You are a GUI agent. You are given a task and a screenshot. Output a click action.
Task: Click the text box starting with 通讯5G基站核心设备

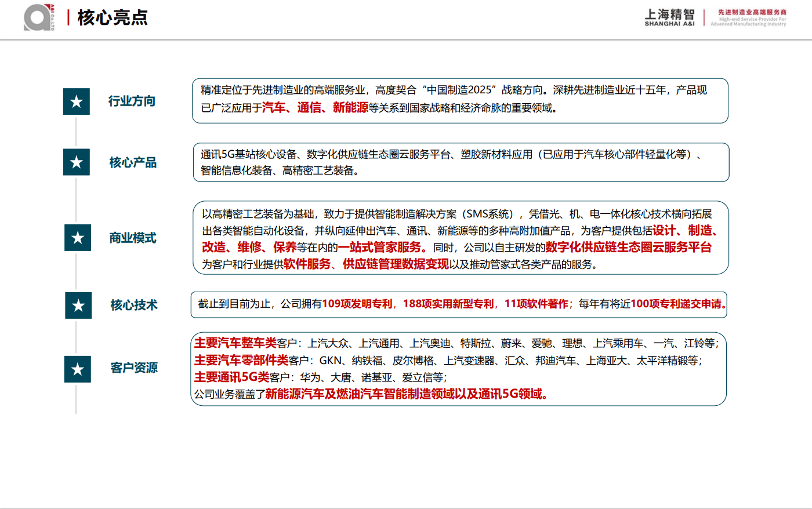[461, 162]
